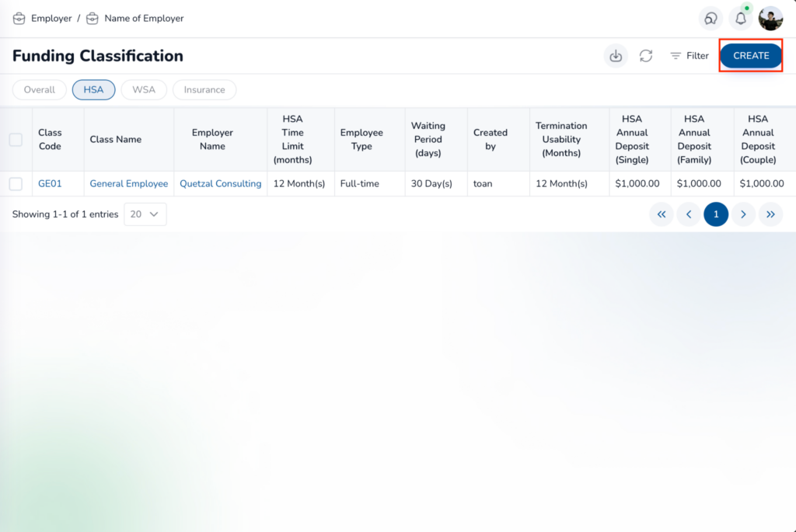Go to previous page arrow
Image resolution: width=796 pixels, height=532 pixels.
click(689, 214)
